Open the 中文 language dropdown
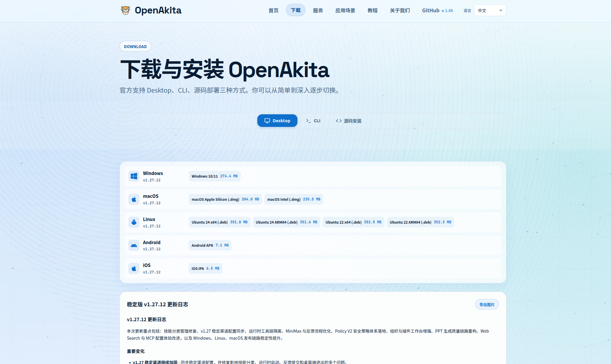 tap(490, 10)
